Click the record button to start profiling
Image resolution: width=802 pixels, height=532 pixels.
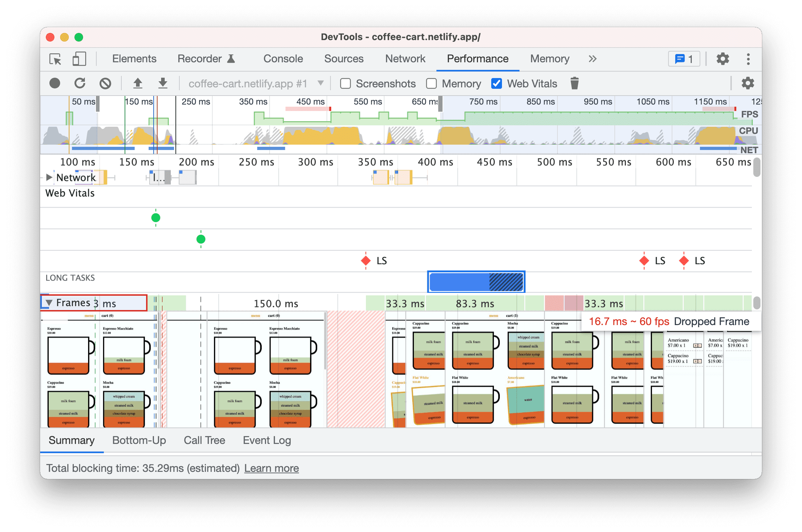(53, 83)
